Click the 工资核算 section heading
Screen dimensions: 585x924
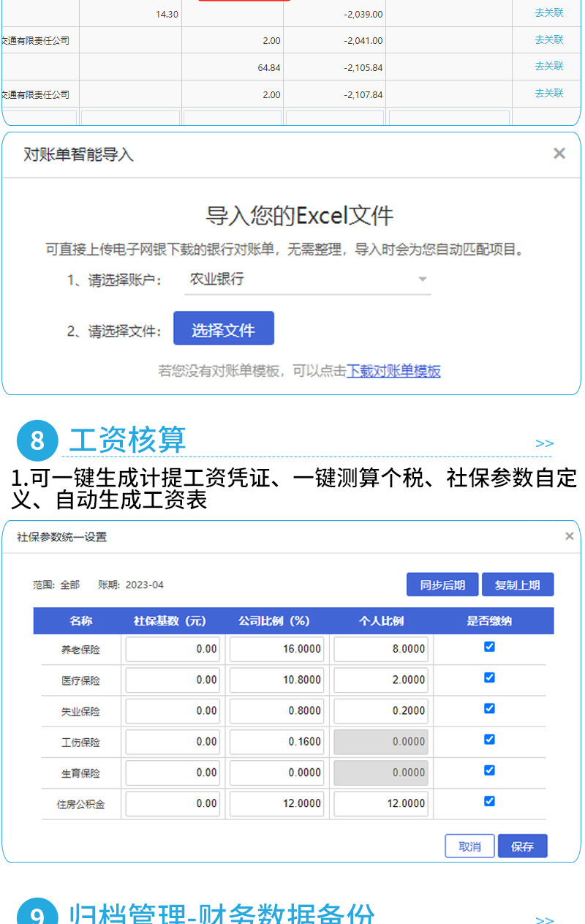point(128,440)
